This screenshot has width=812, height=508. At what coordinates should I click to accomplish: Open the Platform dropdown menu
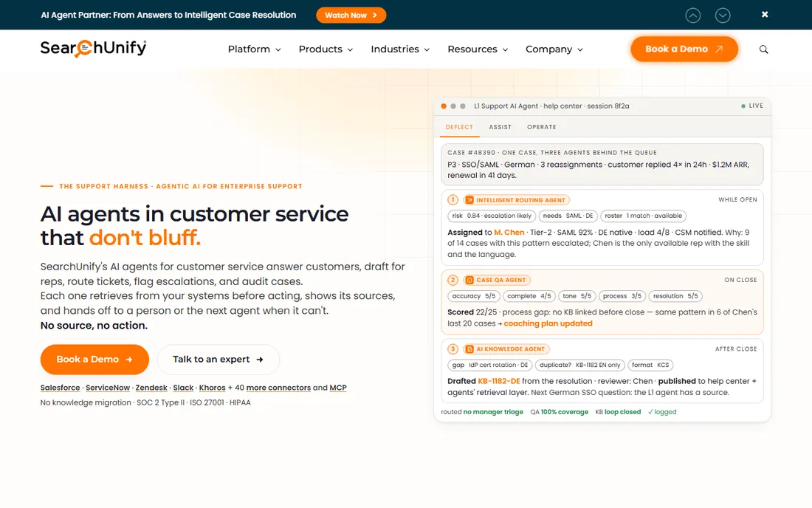click(254, 49)
